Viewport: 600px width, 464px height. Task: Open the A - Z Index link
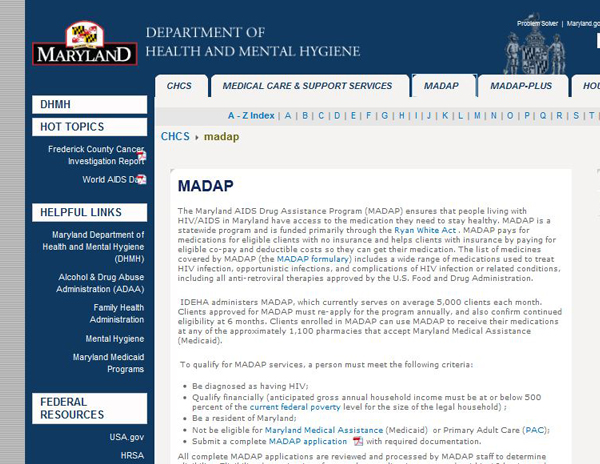pyautogui.click(x=251, y=116)
